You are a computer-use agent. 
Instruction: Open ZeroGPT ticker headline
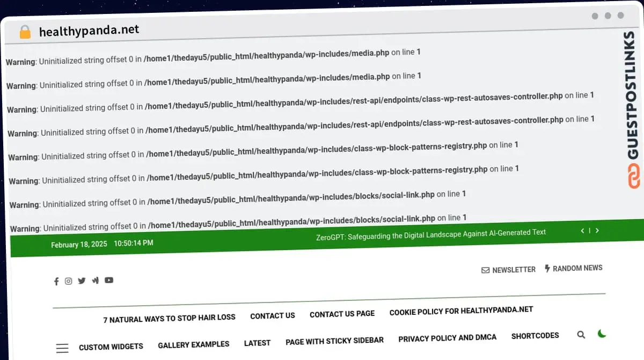click(x=431, y=234)
